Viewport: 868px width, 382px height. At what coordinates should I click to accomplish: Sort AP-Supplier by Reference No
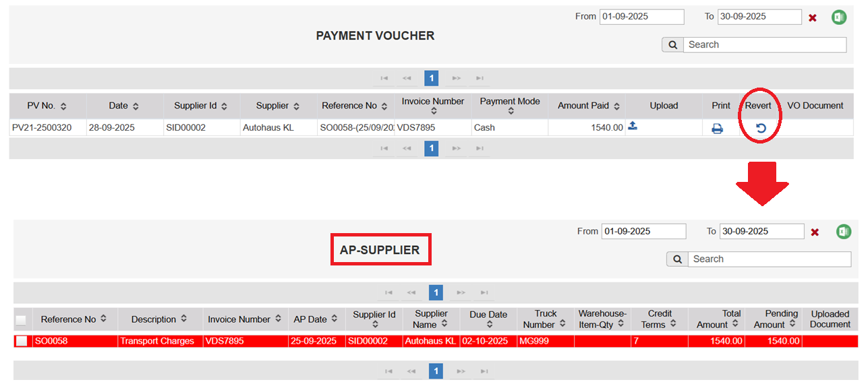[x=103, y=319]
